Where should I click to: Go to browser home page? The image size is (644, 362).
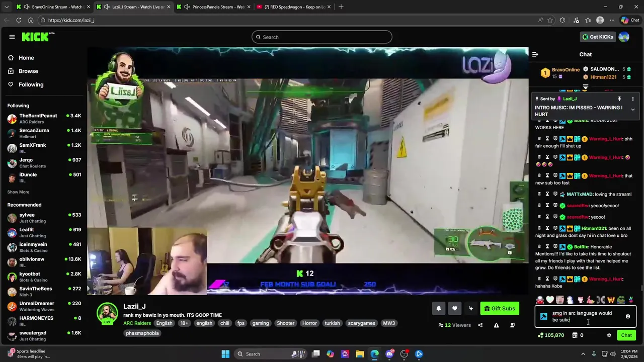click(x=31, y=20)
